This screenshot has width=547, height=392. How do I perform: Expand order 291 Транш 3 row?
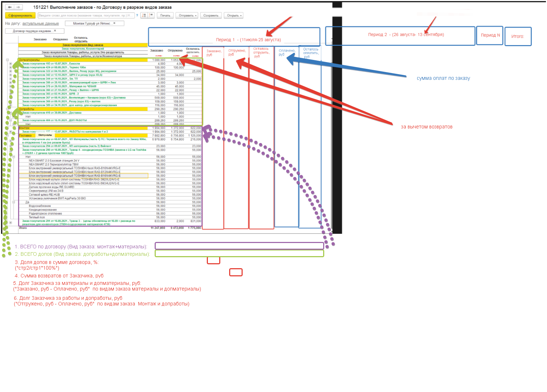click(x=11, y=222)
